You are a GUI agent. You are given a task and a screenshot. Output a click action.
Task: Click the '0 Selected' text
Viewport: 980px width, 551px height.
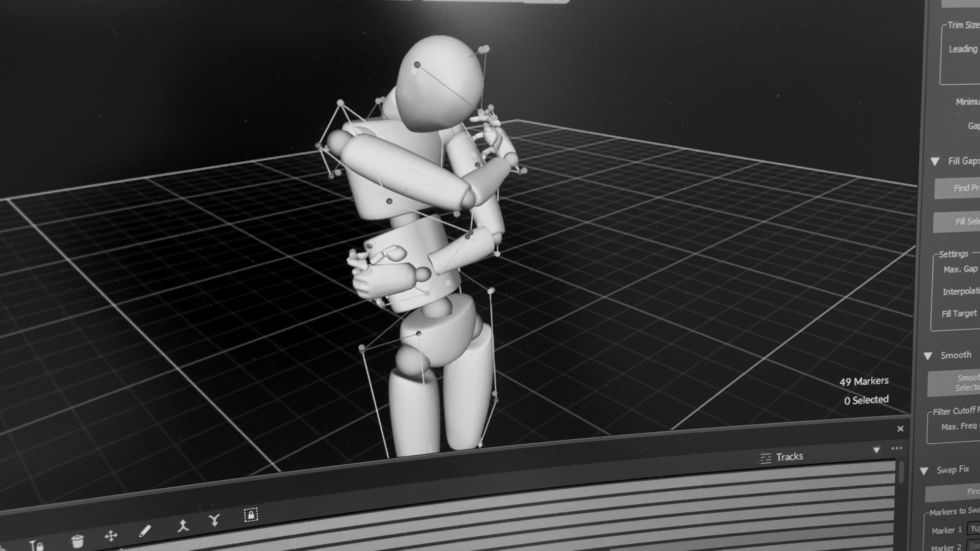coord(866,400)
